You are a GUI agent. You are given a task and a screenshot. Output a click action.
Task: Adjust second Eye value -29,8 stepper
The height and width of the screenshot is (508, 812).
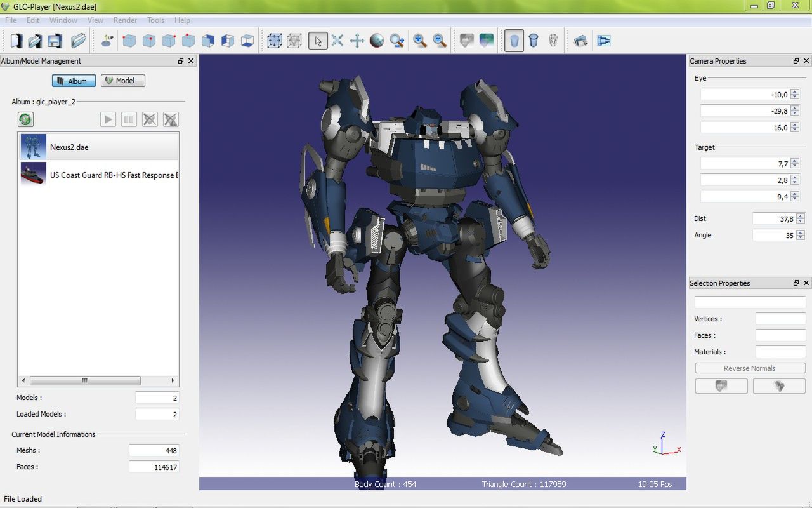click(x=795, y=110)
